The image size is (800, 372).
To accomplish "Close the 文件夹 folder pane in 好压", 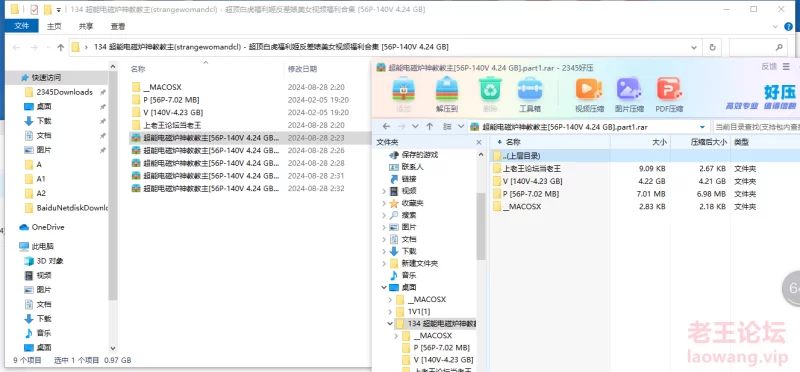I will click(479, 142).
